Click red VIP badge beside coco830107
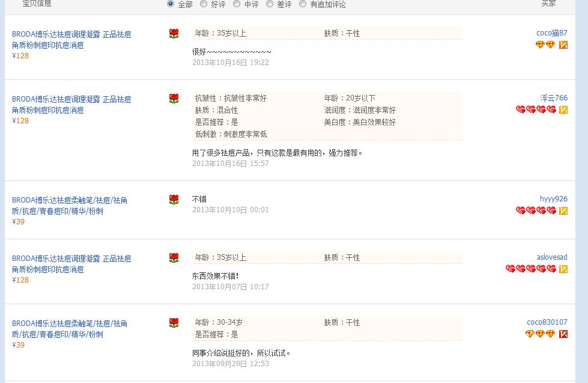The height and width of the screenshot is (383, 588). (563, 334)
